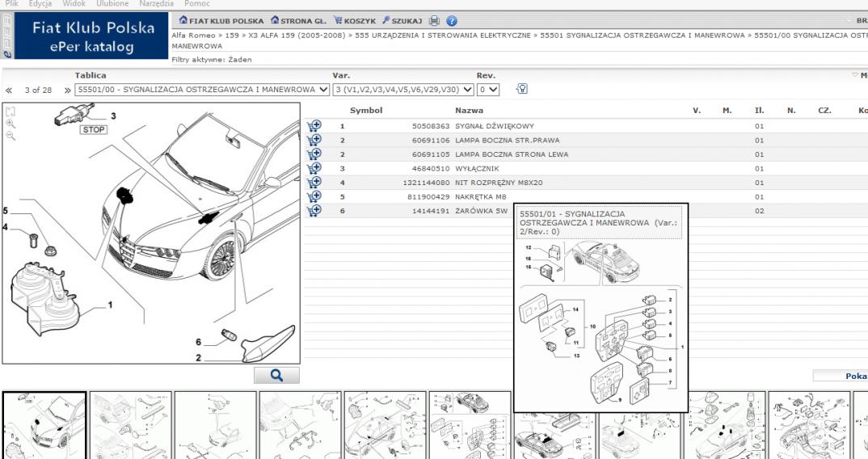
Task: Click cart icon for WYŁĄCZNIK row
Action: [314, 168]
